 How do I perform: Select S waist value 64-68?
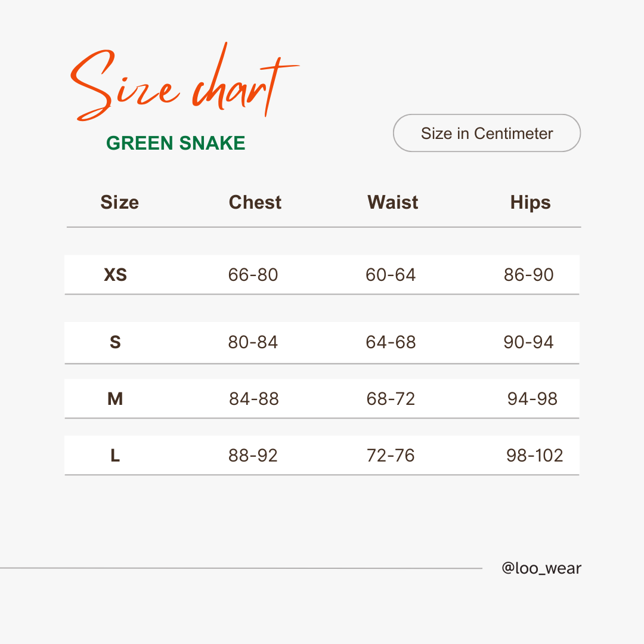[x=391, y=342]
